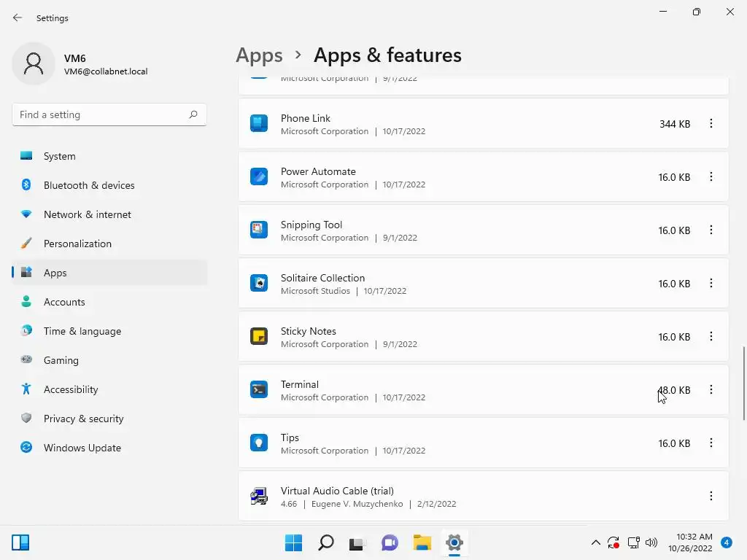Click Eugene V. Muzychenko publisher text

pos(357,504)
